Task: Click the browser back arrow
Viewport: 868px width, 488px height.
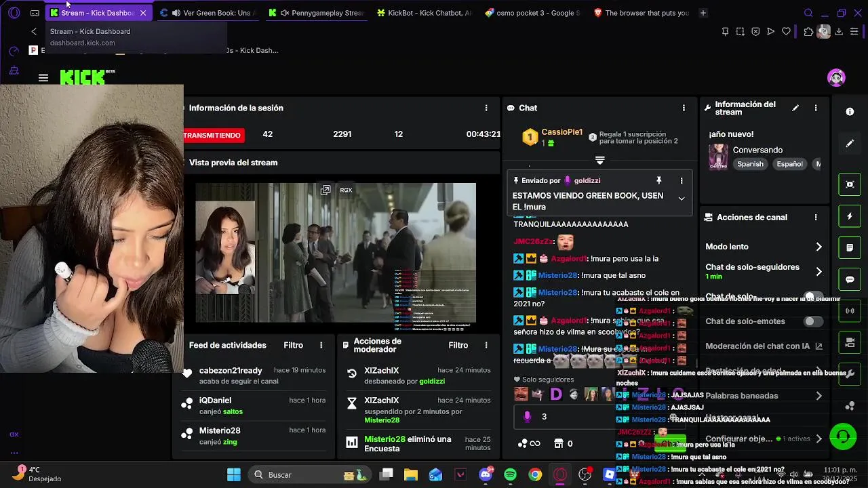Action: [x=34, y=31]
